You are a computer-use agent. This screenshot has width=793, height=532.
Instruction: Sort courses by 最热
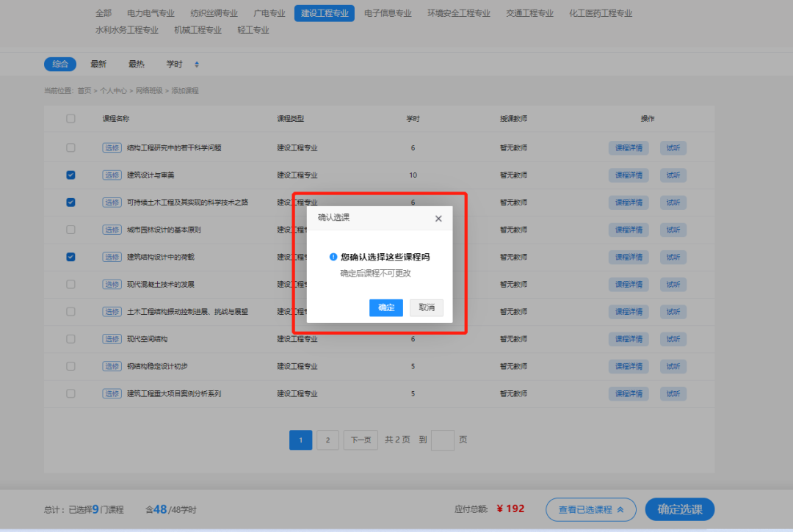[137, 64]
